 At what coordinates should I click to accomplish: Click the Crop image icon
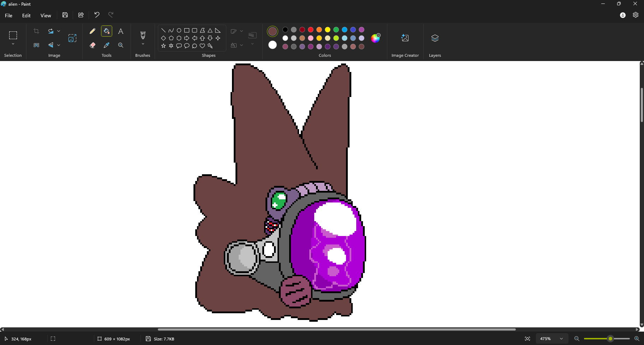click(x=36, y=31)
